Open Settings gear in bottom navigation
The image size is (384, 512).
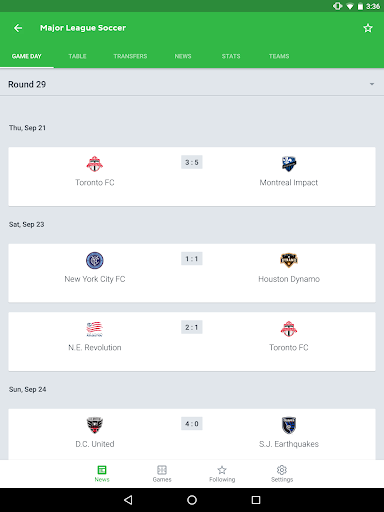pyautogui.click(x=282, y=474)
